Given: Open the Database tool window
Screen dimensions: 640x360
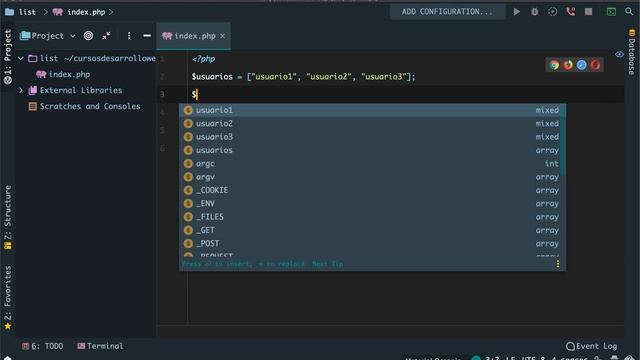Looking at the screenshot, I should pyautogui.click(x=631, y=52).
